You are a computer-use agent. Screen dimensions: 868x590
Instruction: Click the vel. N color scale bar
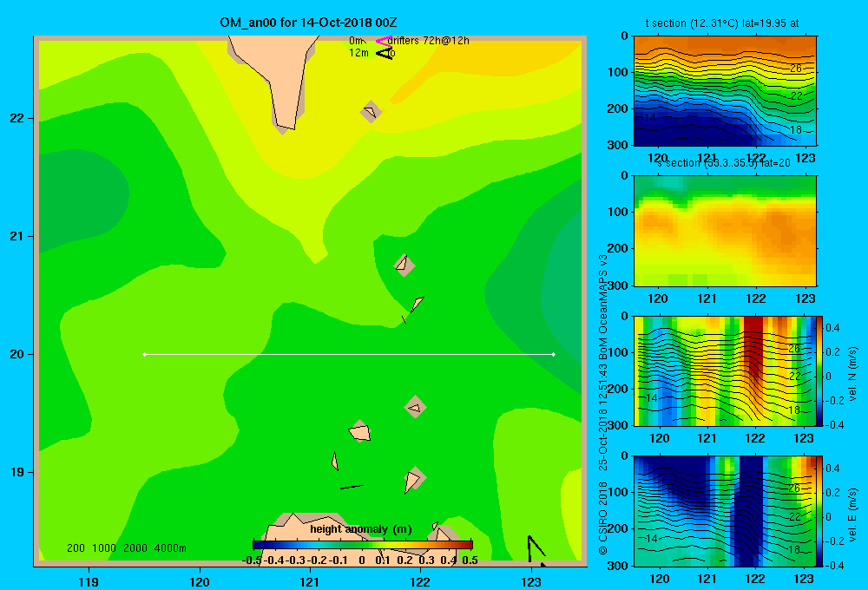tap(819, 370)
